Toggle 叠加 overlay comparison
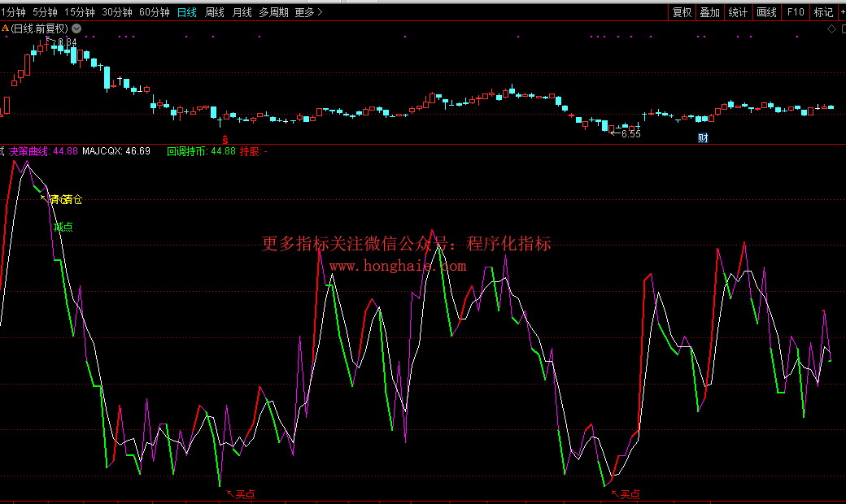The height and width of the screenshot is (504, 846). tap(710, 12)
